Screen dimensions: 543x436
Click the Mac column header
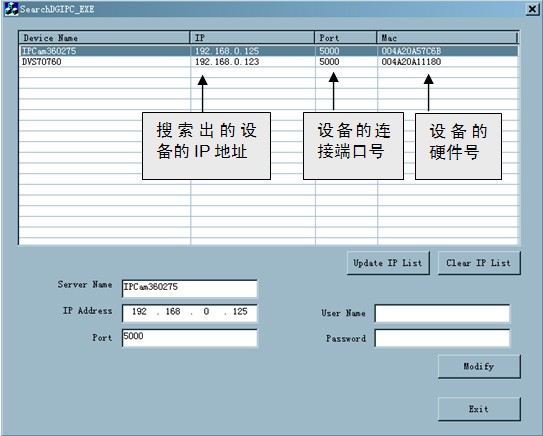447,38
